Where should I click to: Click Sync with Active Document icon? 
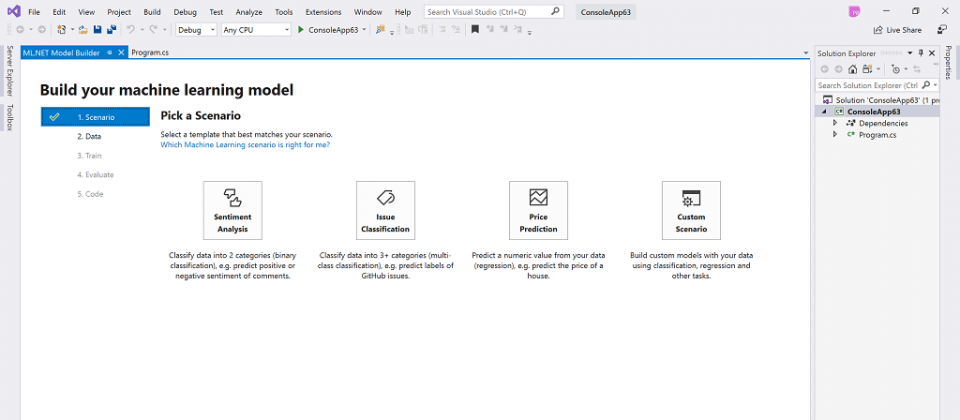coord(917,69)
